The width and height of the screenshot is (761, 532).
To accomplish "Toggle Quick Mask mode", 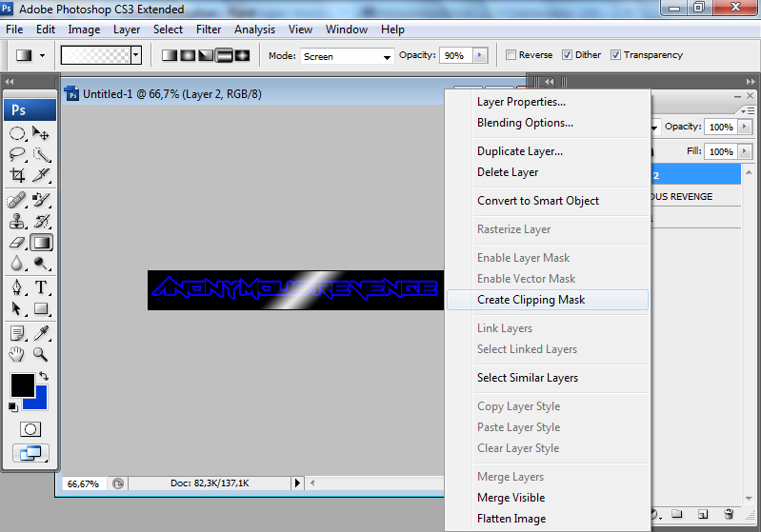I will pos(30,429).
